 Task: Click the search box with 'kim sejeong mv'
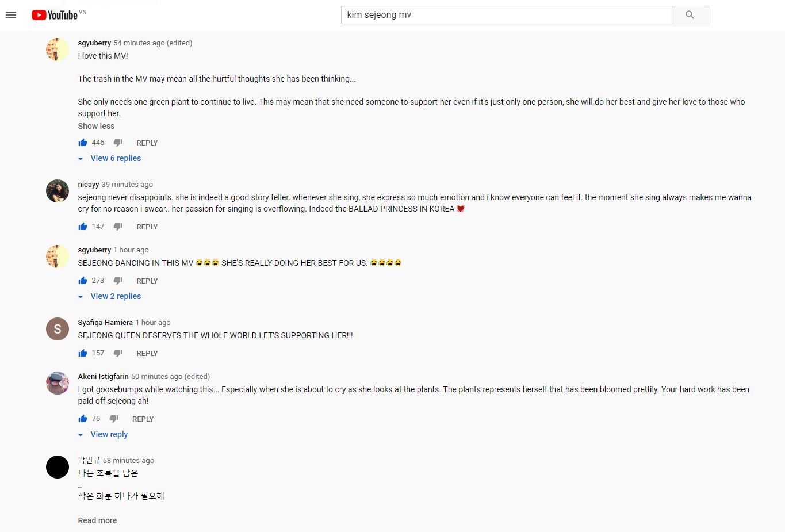pyautogui.click(x=506, y=15)
